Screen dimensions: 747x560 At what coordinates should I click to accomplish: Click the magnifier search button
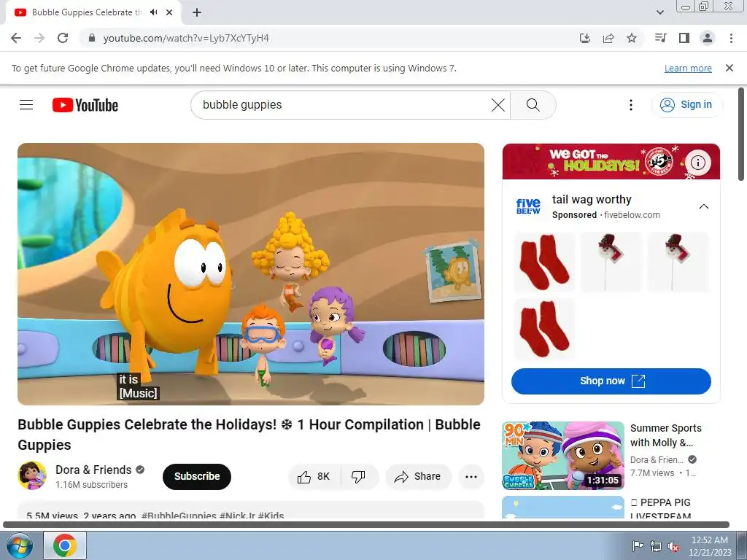(x=533, y=105)
